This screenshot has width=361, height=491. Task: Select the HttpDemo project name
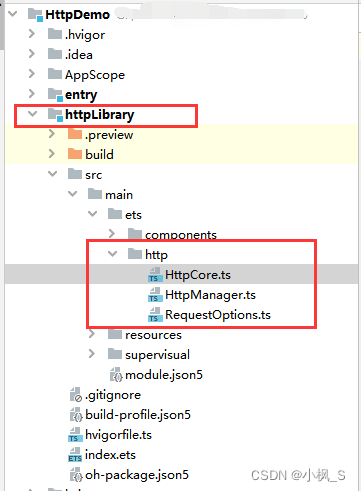[x=77, y=15]
